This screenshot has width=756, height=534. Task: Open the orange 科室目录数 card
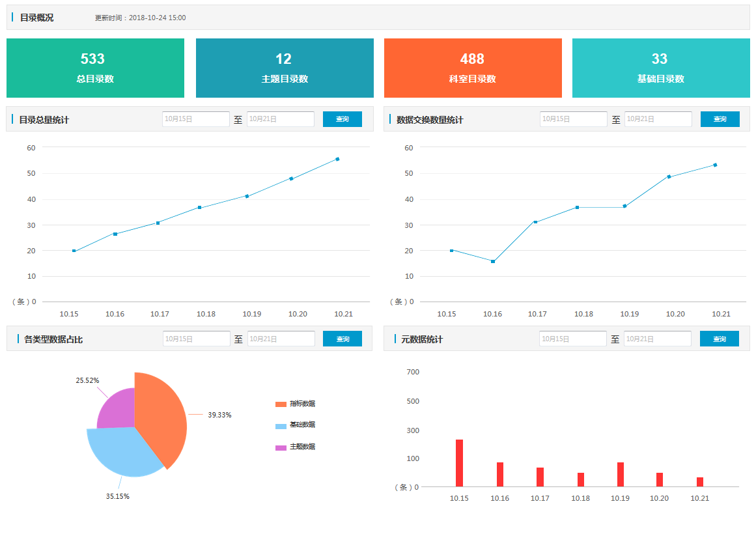point(472,68)
